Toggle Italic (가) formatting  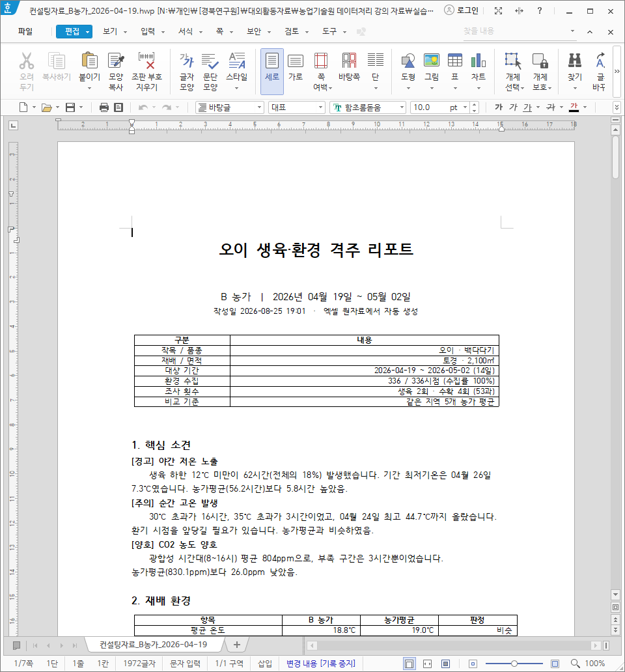[x=513, y=107]
